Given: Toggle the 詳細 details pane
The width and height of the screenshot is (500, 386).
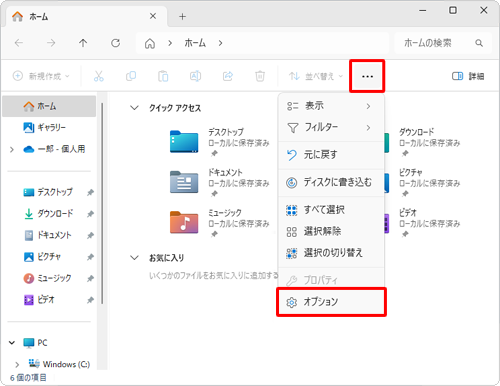Looking at the screenshot, I should pyautogui.click(x=468, y=76).
